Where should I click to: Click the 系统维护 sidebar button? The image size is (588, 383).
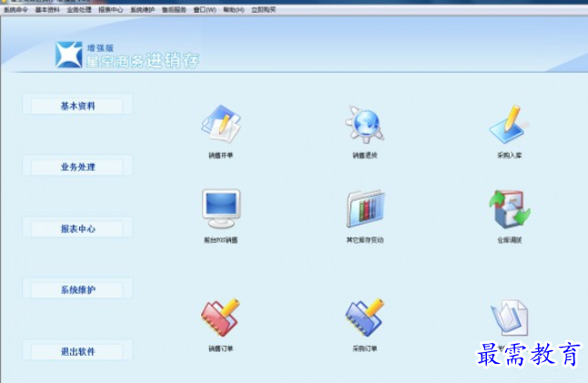click(77, 289)
